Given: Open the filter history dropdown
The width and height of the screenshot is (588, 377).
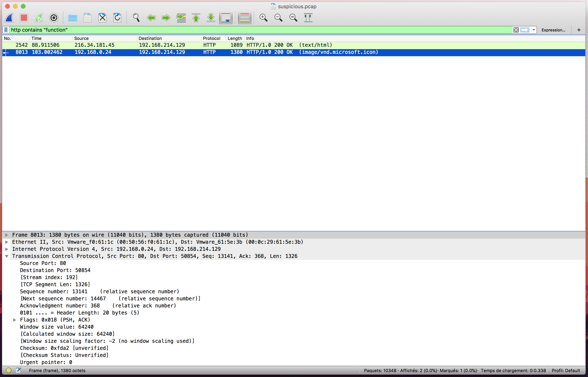Looking at the screenshot, I should (x=533, y=30).
